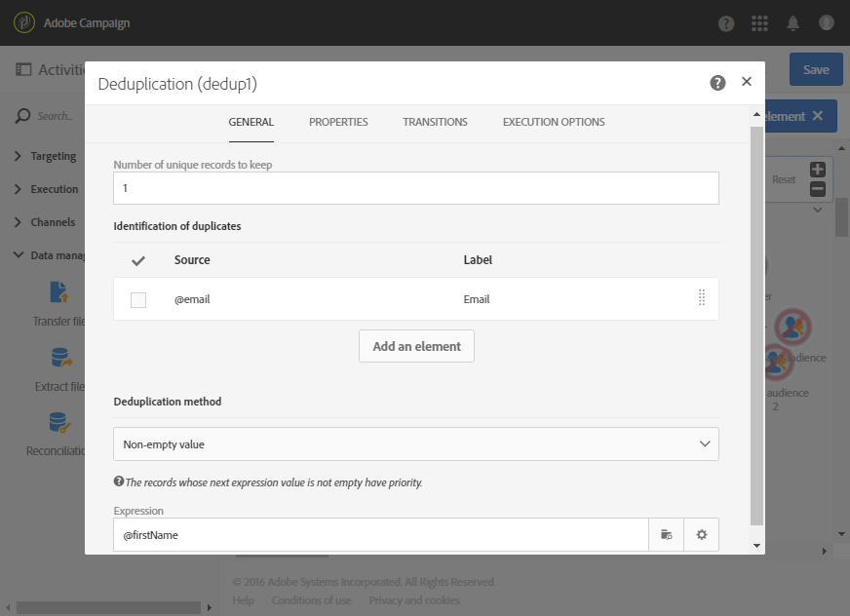Open the Deduplication method dropdown

tap(416, 444)
